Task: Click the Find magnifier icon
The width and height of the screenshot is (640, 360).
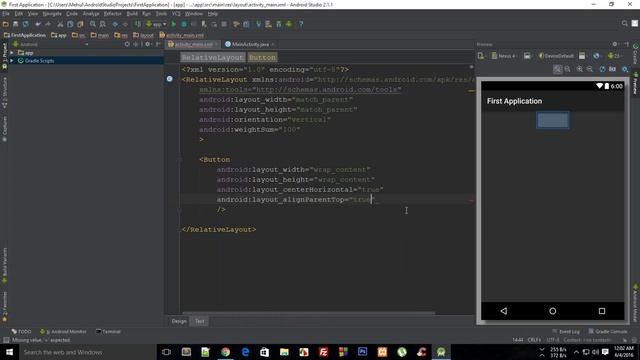Action: (x=93, y=24)
